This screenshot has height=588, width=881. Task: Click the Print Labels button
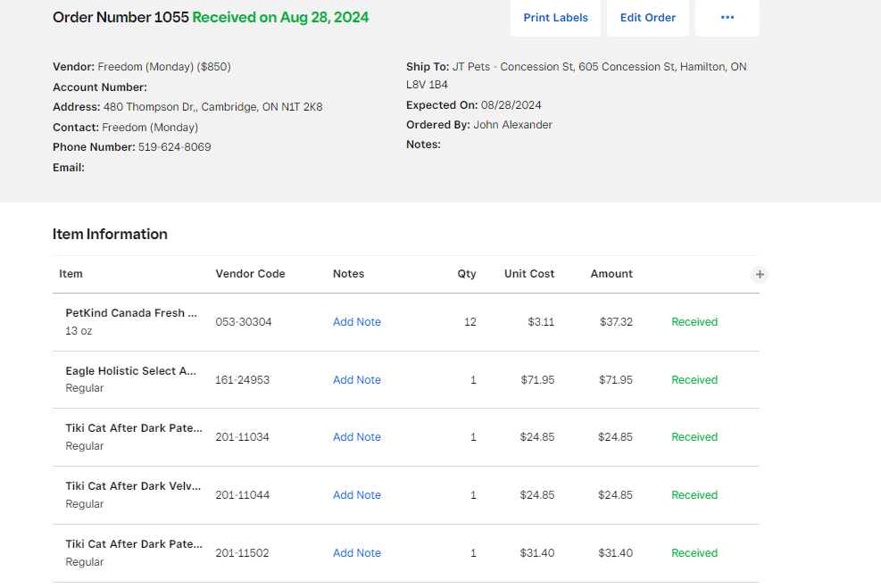pos(555,18)
